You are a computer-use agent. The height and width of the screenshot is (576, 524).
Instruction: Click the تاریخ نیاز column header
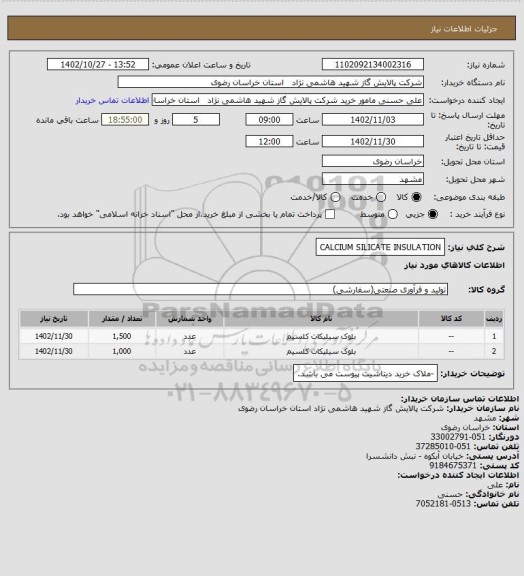pos(54,318)
